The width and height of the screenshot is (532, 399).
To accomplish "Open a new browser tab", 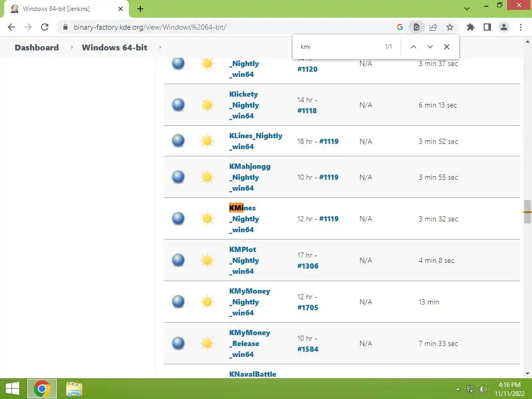I will (140, 9).
